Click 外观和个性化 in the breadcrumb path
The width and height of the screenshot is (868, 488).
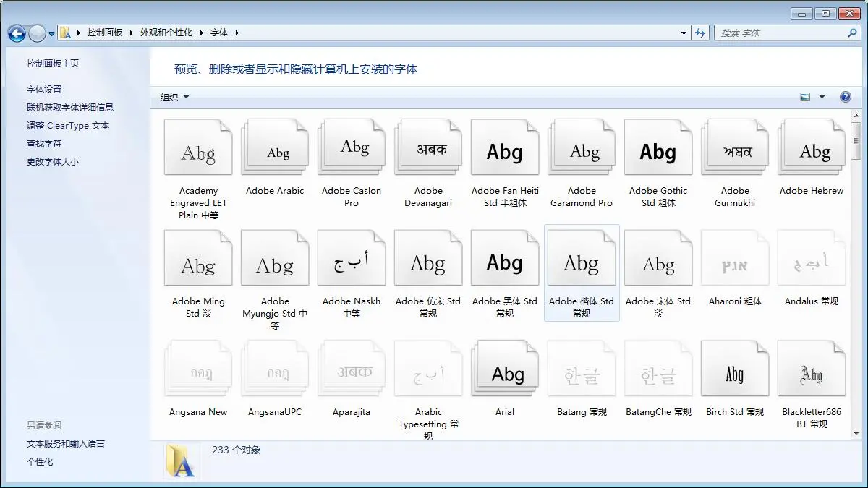[166, 33]
